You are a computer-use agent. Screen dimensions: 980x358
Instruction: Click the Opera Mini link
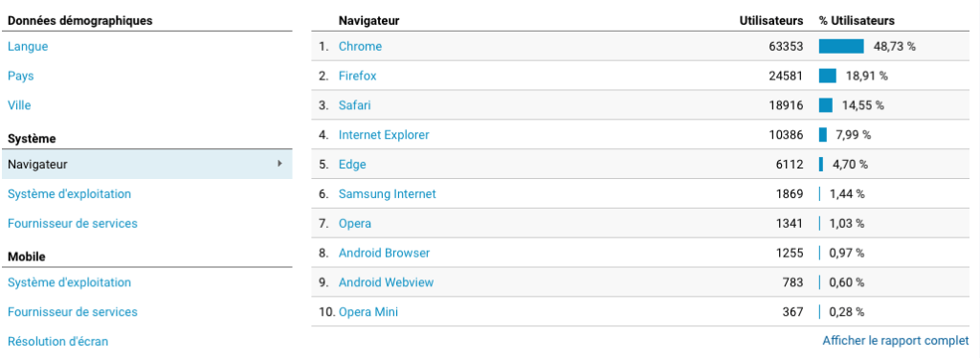pyautogui.click(x=368, y=312)
